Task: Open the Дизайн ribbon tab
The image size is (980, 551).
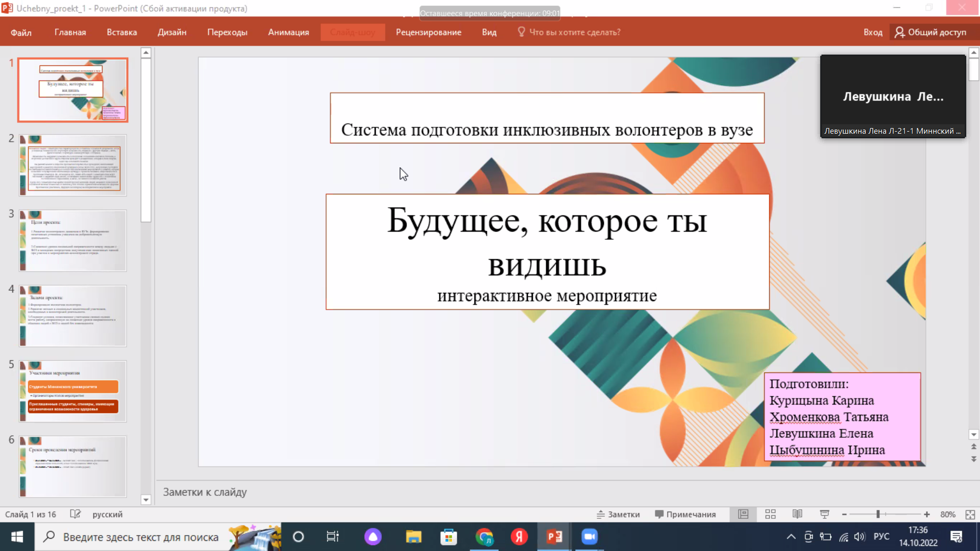Action: 171,32
